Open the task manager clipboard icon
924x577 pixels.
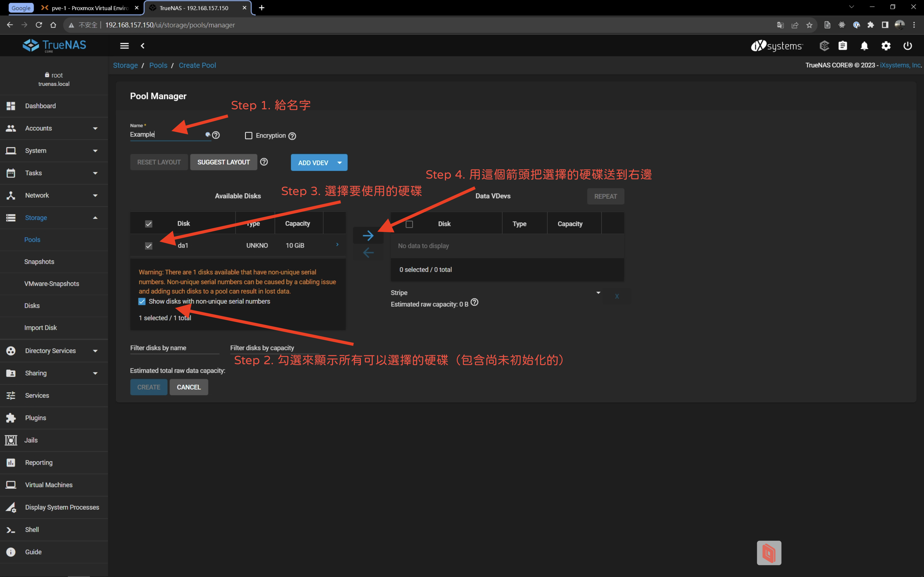tap(843, 46)
